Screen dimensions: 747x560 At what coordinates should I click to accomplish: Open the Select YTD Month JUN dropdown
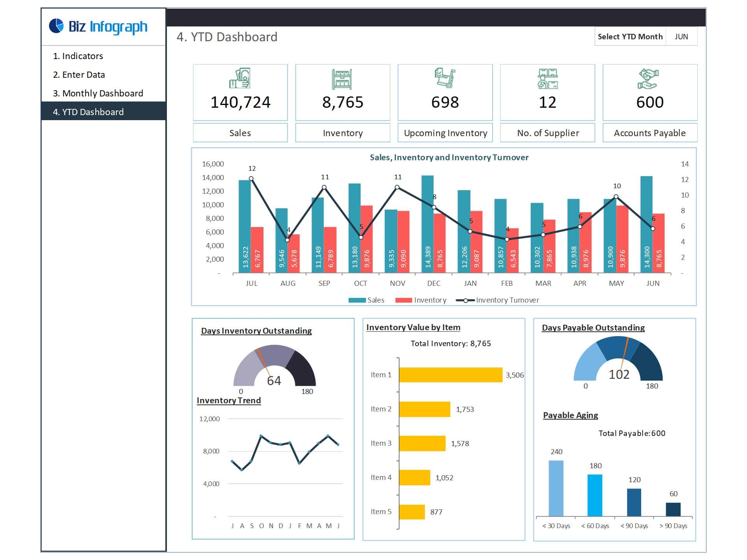click(681, 37)
